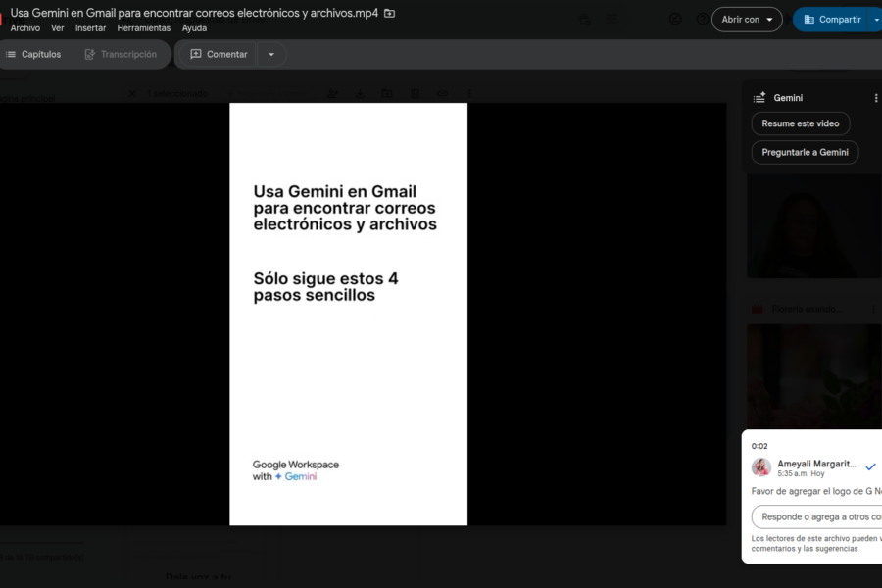Click Resume este video suggestion
The height and width of the screenshot is (588, 882).
click(801, 123)
